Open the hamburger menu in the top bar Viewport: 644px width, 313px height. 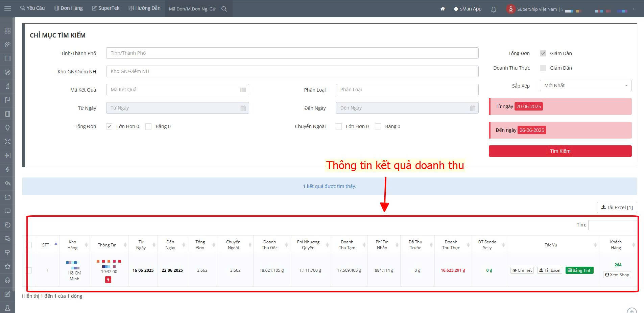click(7, 8)
